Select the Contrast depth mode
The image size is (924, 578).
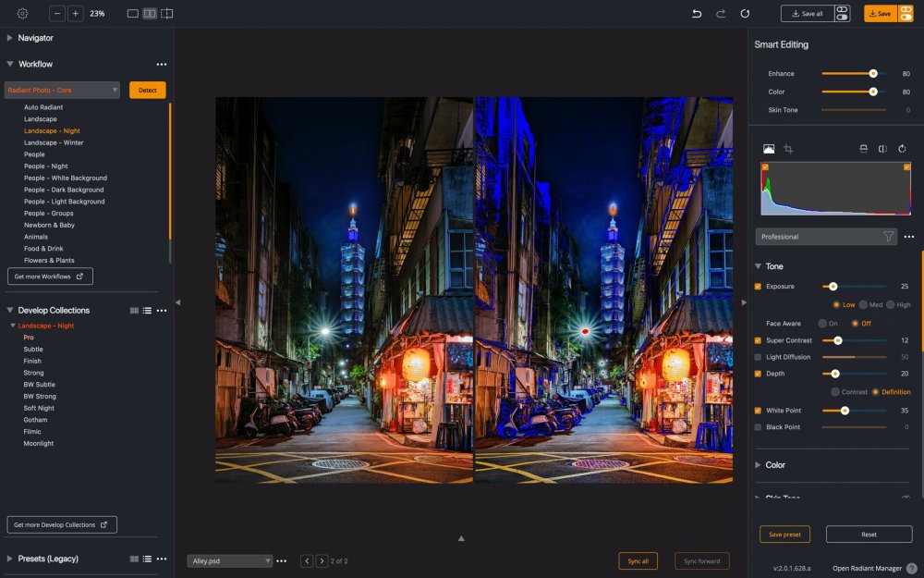pyautogui.click(x=835, y=391)
